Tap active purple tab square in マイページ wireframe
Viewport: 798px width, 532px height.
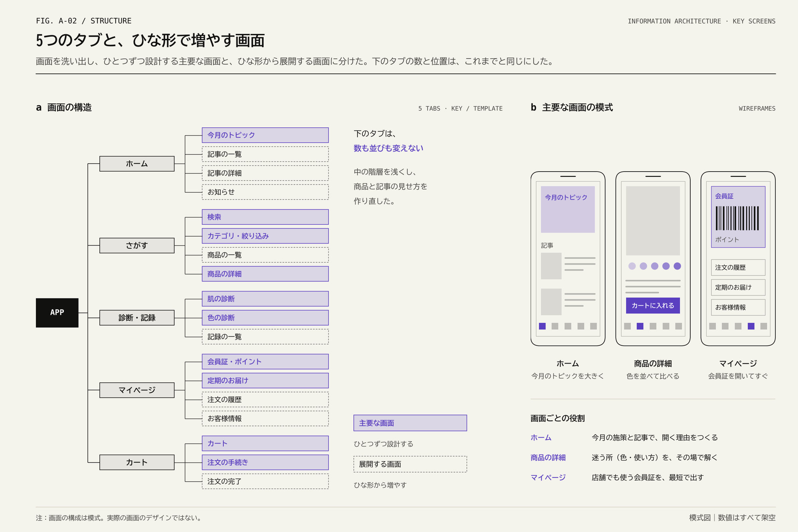[751, 326]
